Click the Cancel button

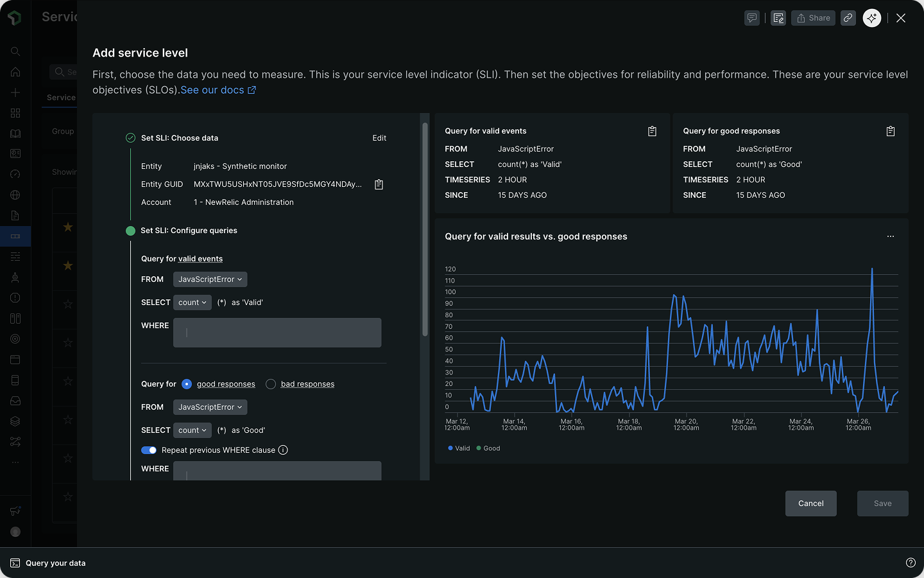811,504
